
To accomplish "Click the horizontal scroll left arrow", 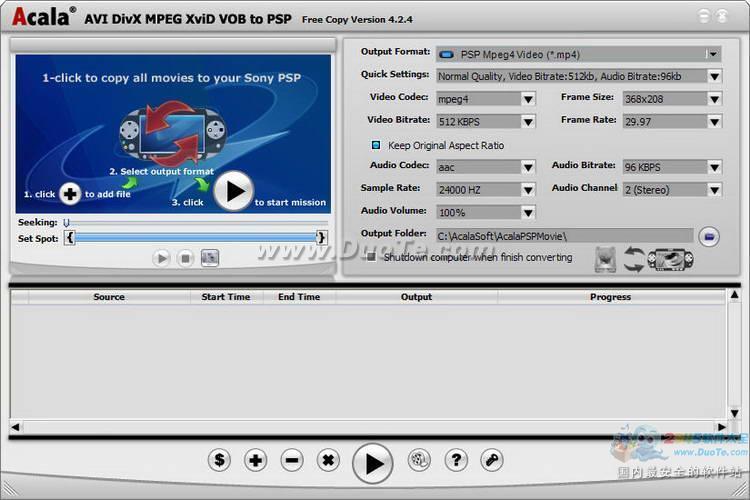I will [x=15, y=427].
